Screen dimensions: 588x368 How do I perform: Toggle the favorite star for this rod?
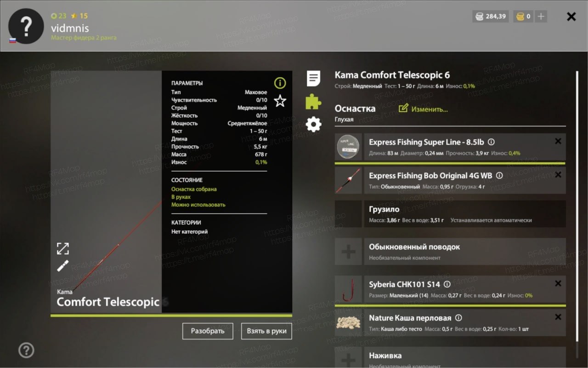tap(280, 101)
